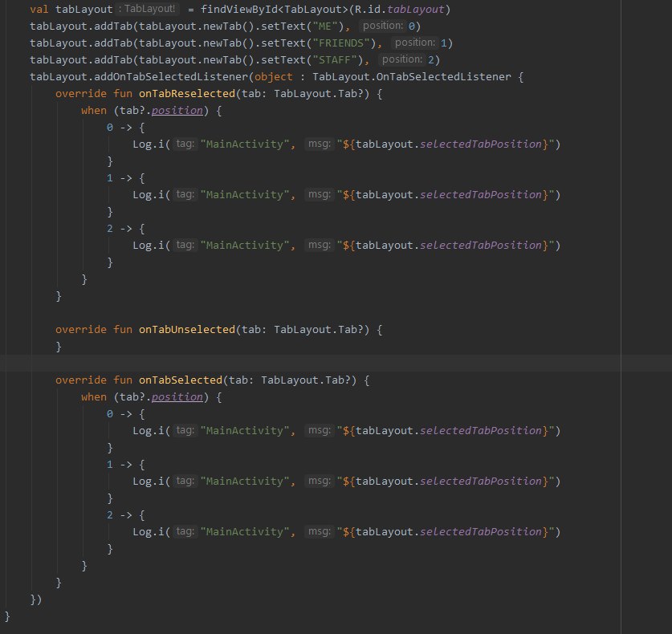Click the fun keyword before onTabSelected

pyautogui.click(x=123, y=380)
